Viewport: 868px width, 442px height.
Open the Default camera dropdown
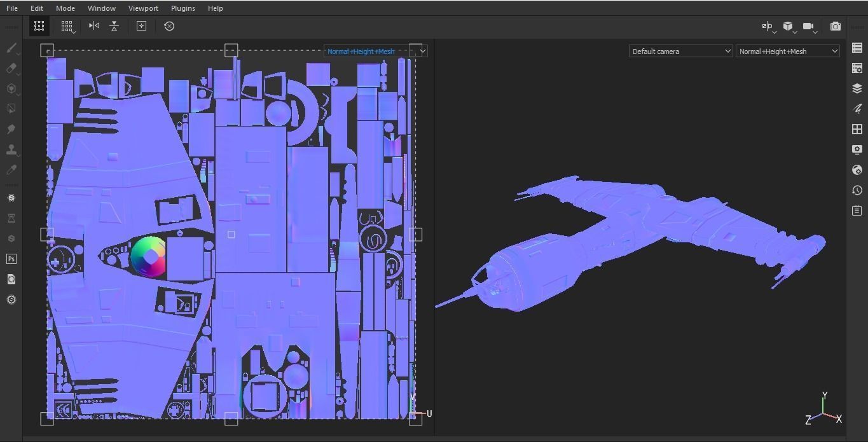[681, 51]
